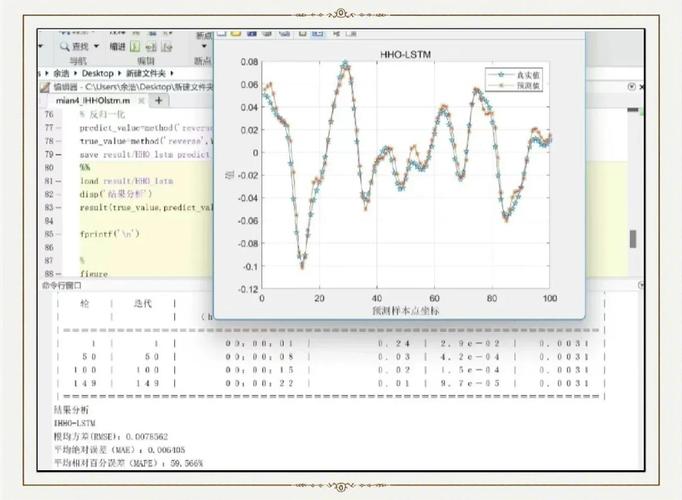Viewport: 682px width, 500px height.
Task: Open the leftmost toolbar dropdown arrow
Action: [40, 46]
